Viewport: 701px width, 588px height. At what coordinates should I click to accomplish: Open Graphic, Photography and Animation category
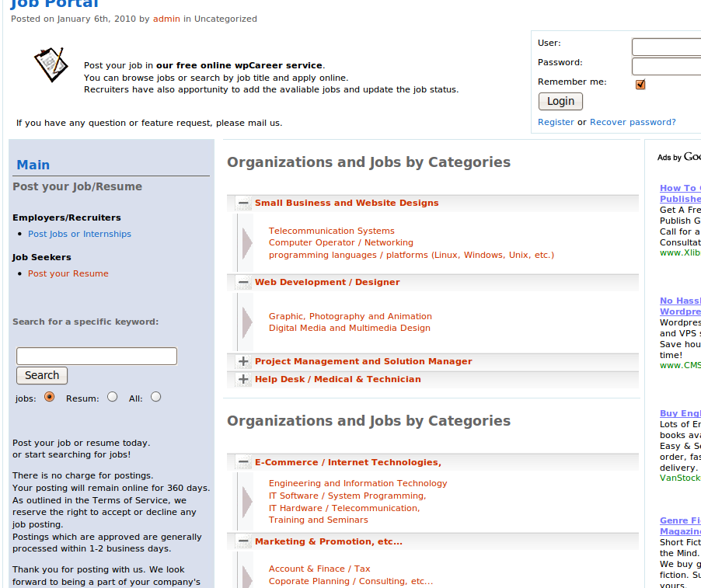[x=350, y=316]
